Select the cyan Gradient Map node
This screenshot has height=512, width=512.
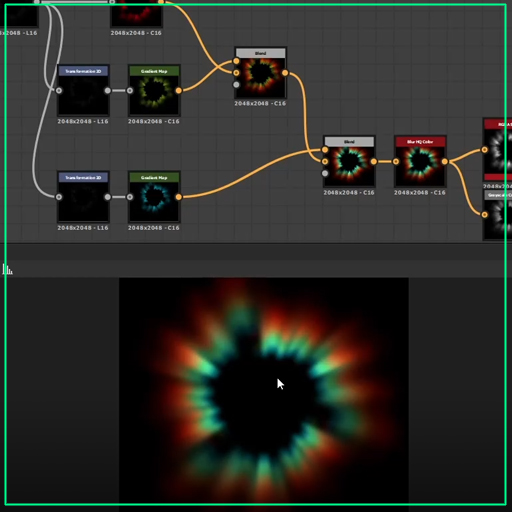pos(154,197)
